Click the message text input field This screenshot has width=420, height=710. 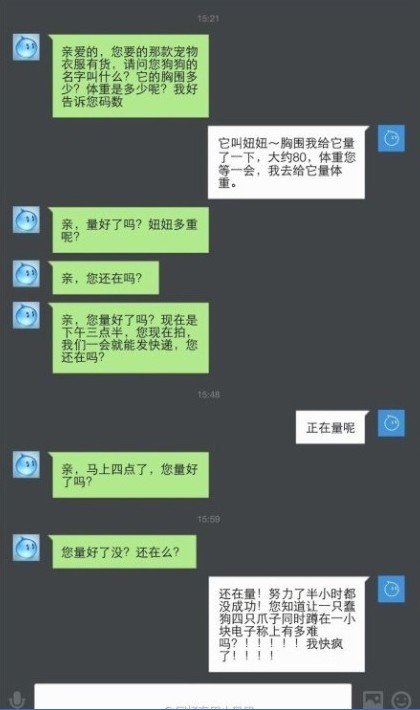(193, 696)
